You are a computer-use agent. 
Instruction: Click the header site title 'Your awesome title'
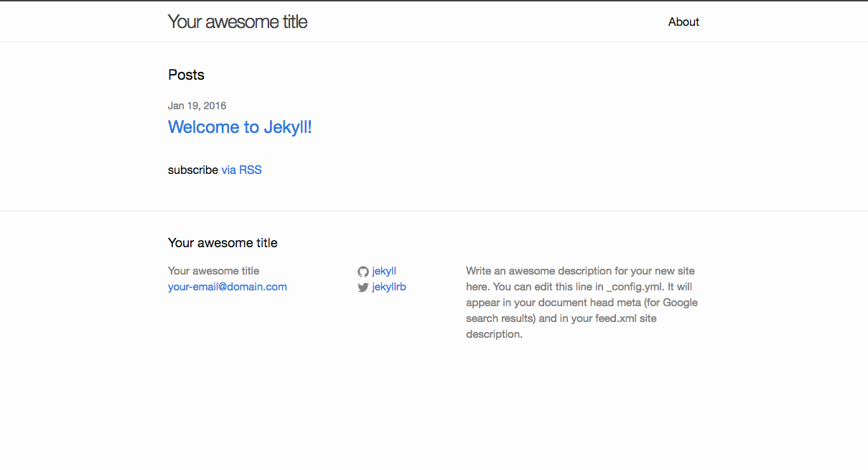238,22
